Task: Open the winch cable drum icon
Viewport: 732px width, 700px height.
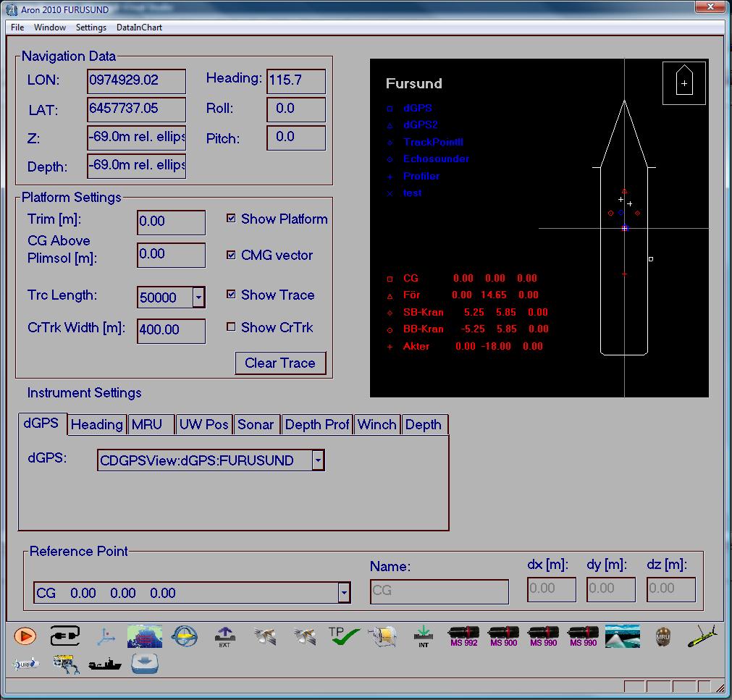Action: point(383,636)
